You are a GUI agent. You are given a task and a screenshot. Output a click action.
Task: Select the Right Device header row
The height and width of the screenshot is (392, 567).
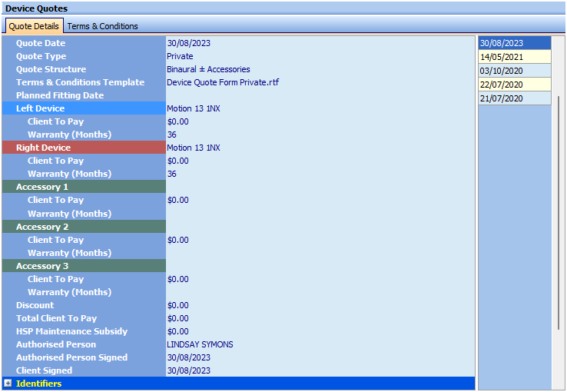84,147
